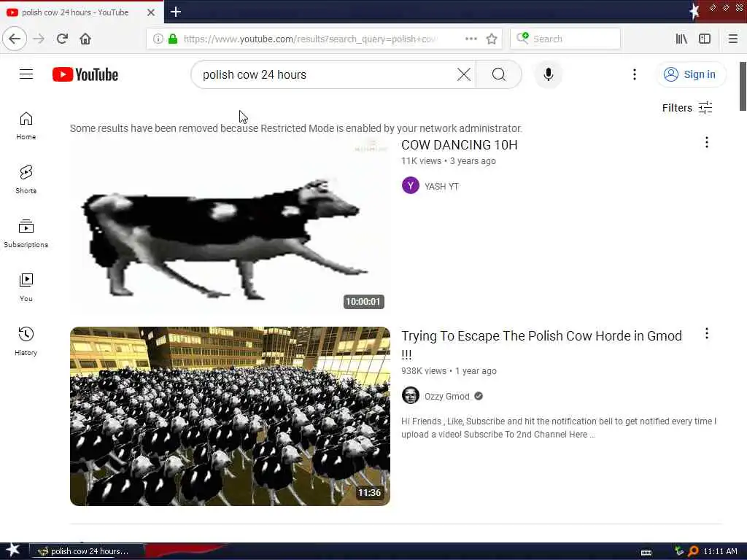The image size is (747, 560).
Task: Go to YouTube home via logo
Action: tap(85, 75)
